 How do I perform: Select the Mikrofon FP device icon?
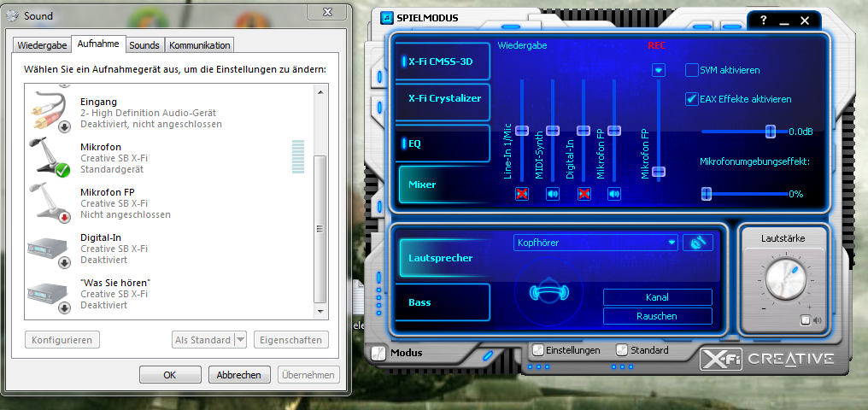[50, 203]
